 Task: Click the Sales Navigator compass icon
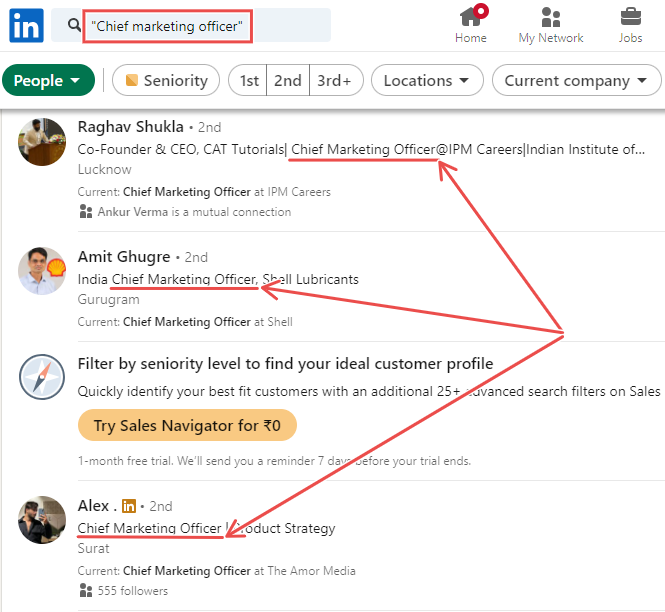[x=42, y=377]
